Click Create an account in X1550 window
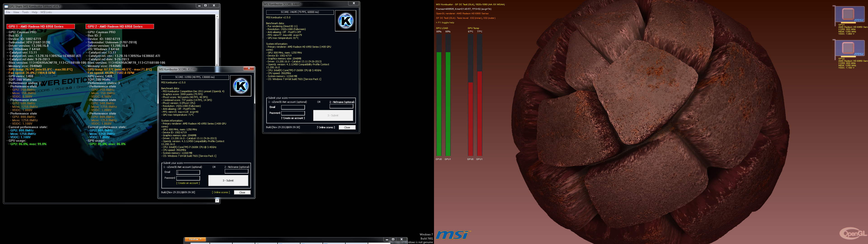This screenshot has width=868, height=244. click(188, 183)
